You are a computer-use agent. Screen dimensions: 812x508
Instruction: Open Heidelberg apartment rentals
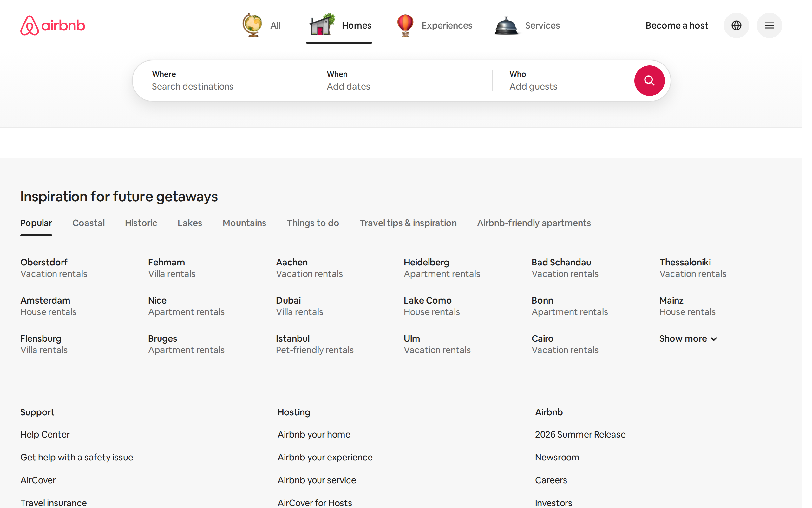coord(442,268)
